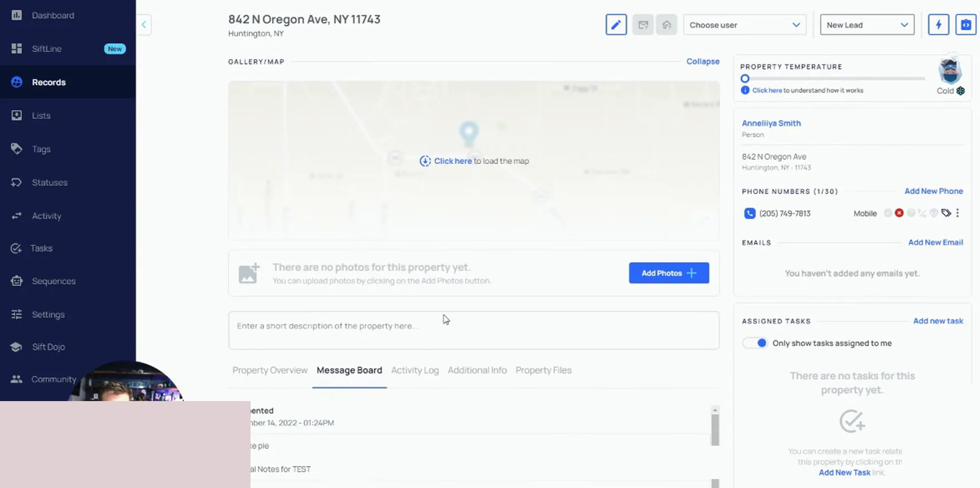Collapse the sidebar with the chevron arrow
The width and height of the screenshot is (980, 488).
click(x=144, y=25)
